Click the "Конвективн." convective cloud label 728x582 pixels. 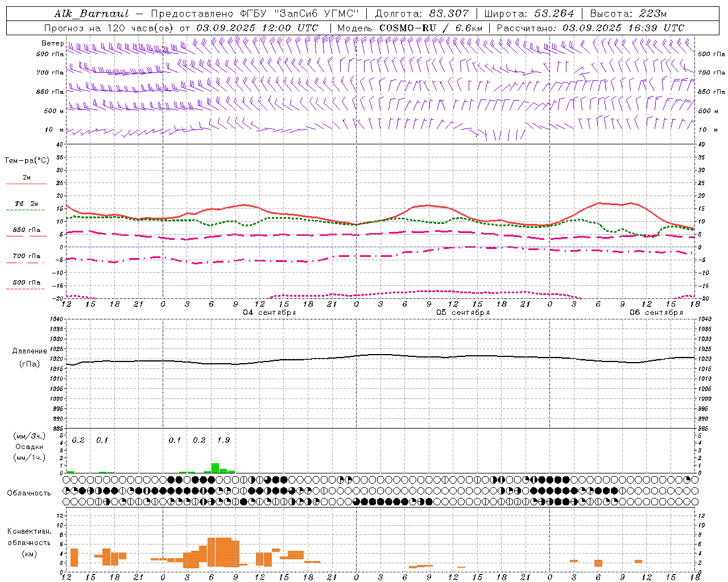[x=29, y=531]
